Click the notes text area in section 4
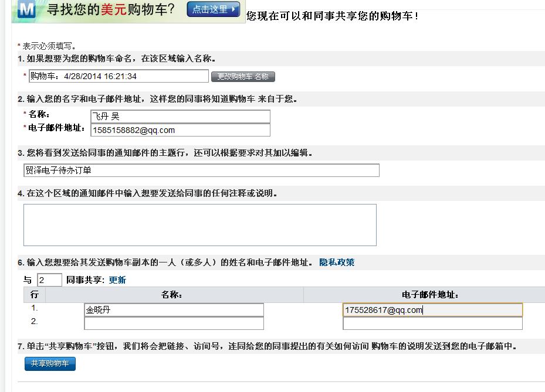The image size is (545, 392). coord(200,225)
